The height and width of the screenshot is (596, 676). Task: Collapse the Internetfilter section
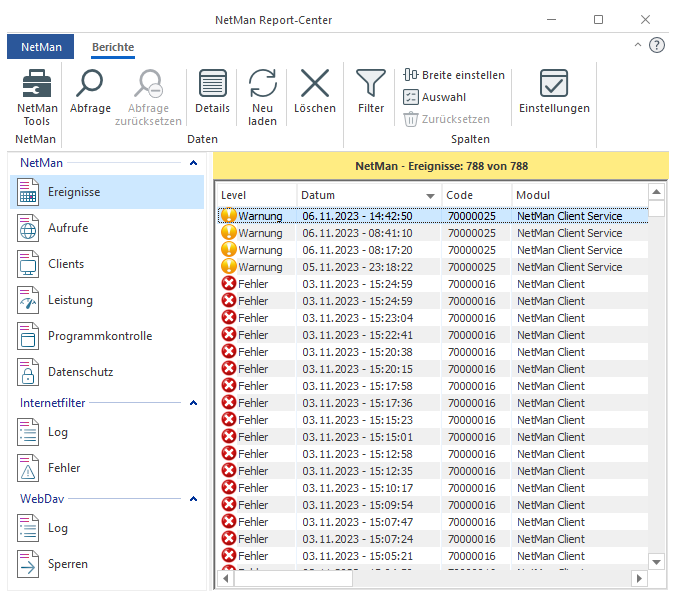click(193, 402)
